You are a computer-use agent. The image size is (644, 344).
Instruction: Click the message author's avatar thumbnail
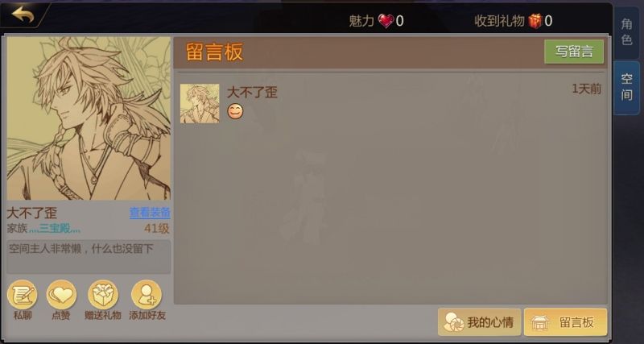coord(200,104)
